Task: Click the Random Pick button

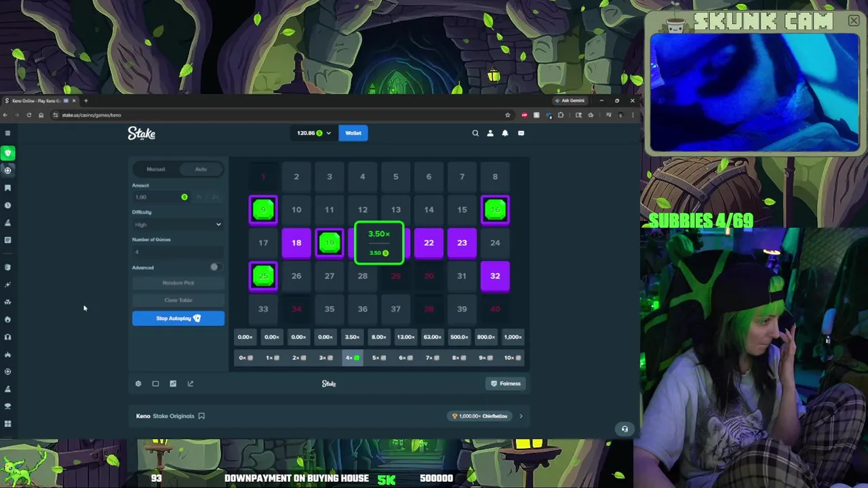Action: pyautogui.click(x=178, y=283)
